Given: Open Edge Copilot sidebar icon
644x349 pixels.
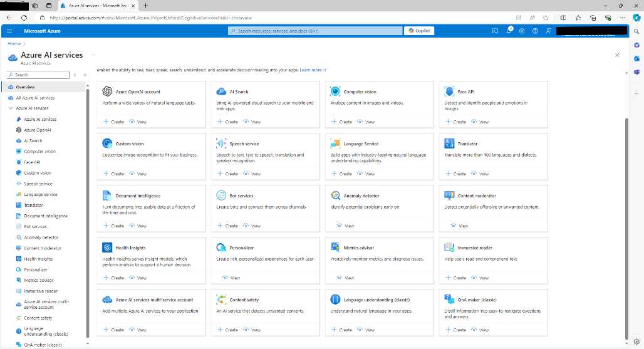Looking at the screenshot, I should [636, 18].
